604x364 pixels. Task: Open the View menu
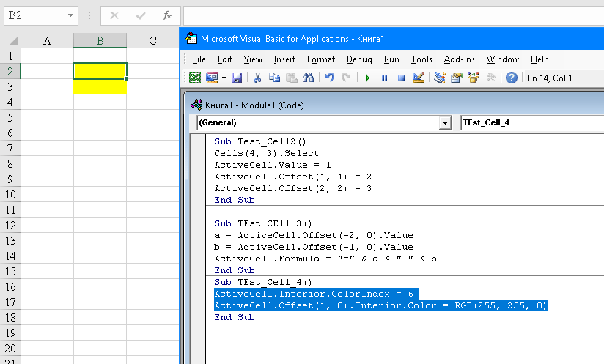[253, 59]
